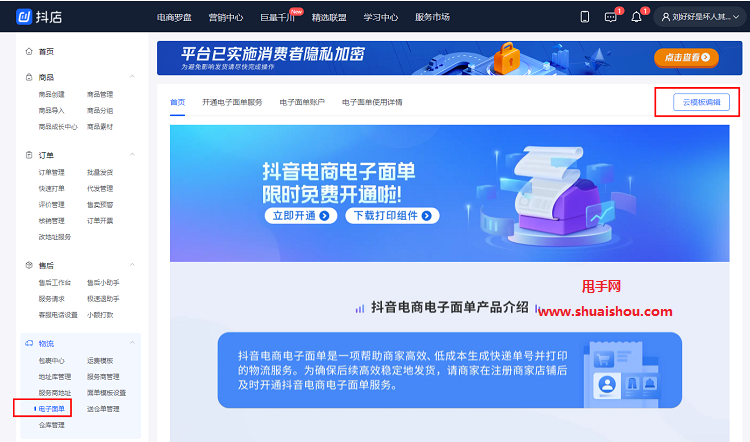Screen dimensions: 750x442
Task: Switch to 电子面单账户 tab
Action: pyautogui.click(x=302, y=102)
